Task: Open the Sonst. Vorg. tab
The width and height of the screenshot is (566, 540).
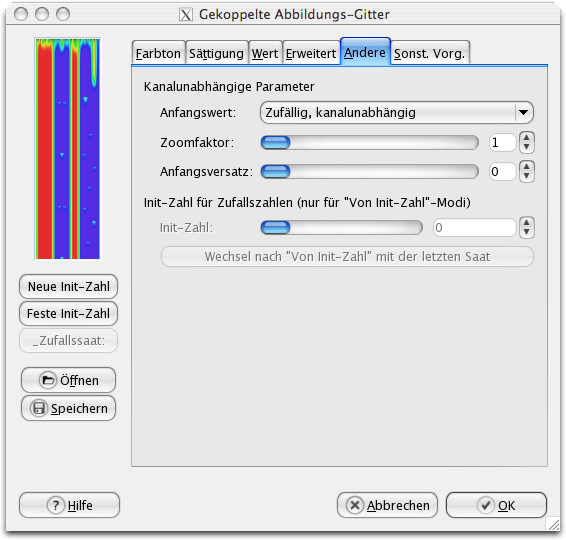Action: pyautogui.click(x=430, y=53)
